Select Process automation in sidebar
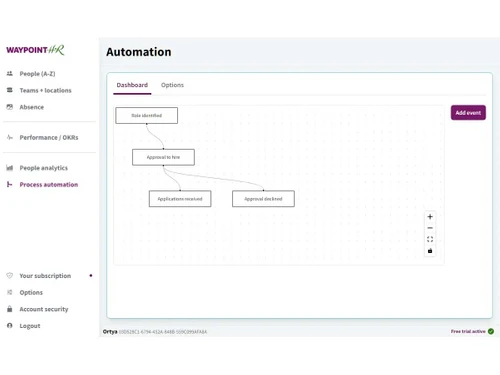500x375 pixels. point(49,184)
